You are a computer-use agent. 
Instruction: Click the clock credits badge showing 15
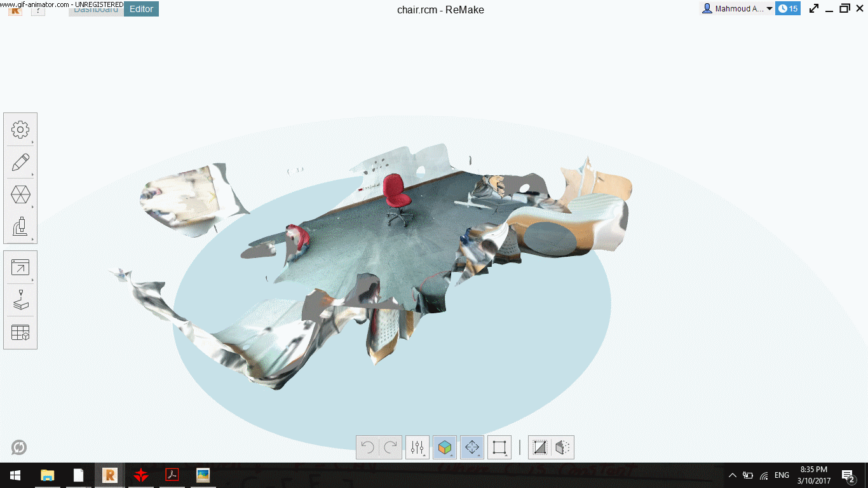coord(788,9)
